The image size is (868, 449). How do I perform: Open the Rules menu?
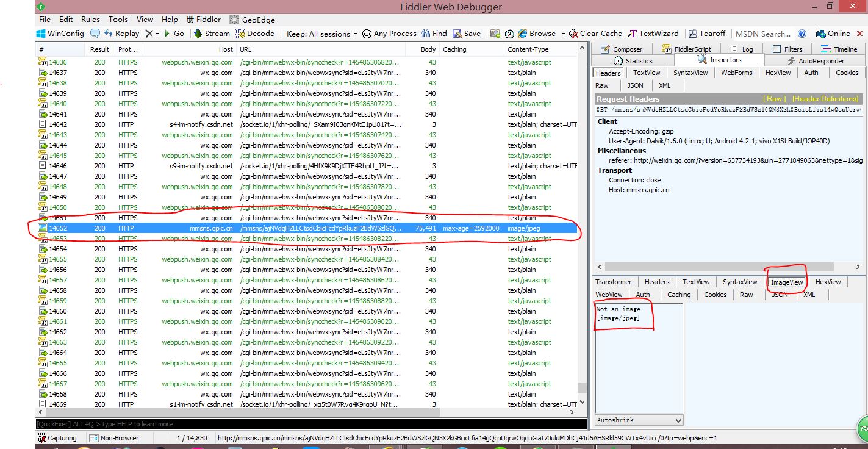tap(90, 20)
